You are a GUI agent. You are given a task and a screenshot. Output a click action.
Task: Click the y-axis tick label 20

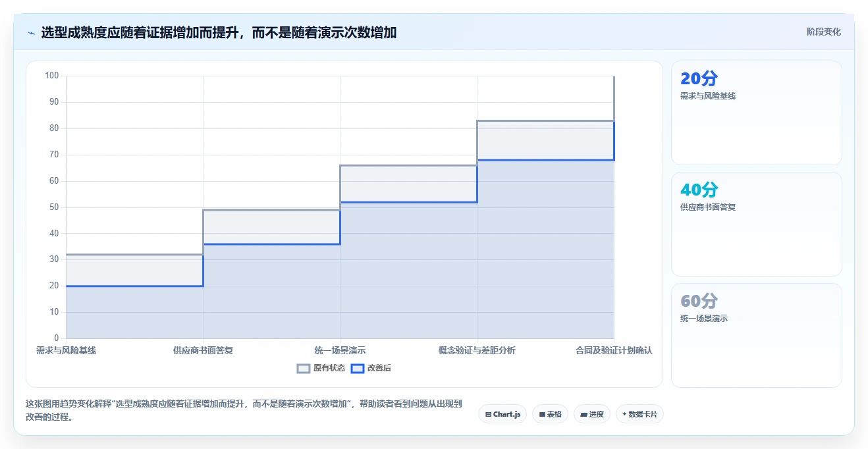coord(54,286)
